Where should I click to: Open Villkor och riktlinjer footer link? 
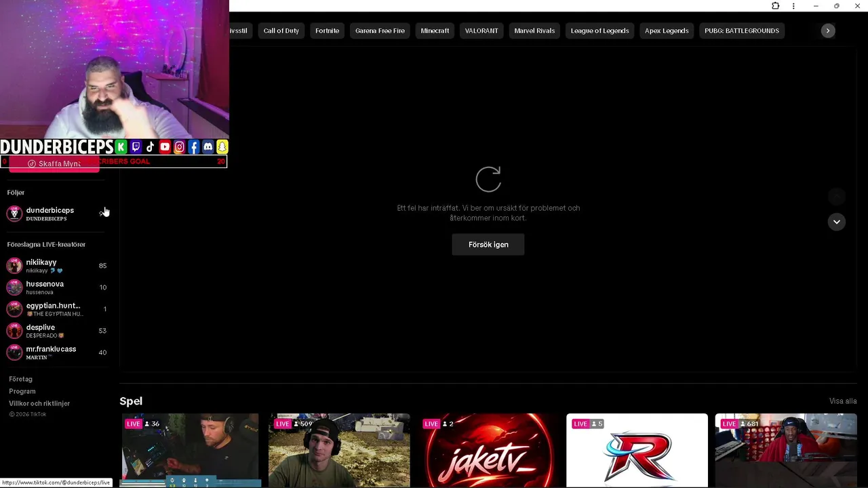39,404
